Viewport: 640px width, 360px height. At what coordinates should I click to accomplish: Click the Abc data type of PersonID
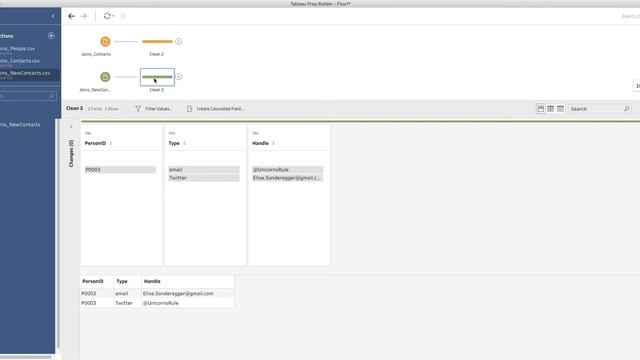[88, 133]
